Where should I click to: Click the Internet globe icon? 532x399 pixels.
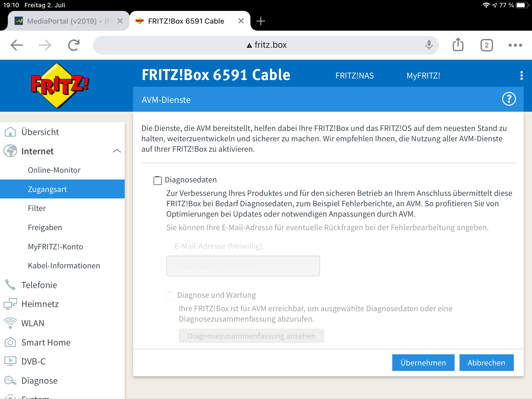tap(10, 151)
